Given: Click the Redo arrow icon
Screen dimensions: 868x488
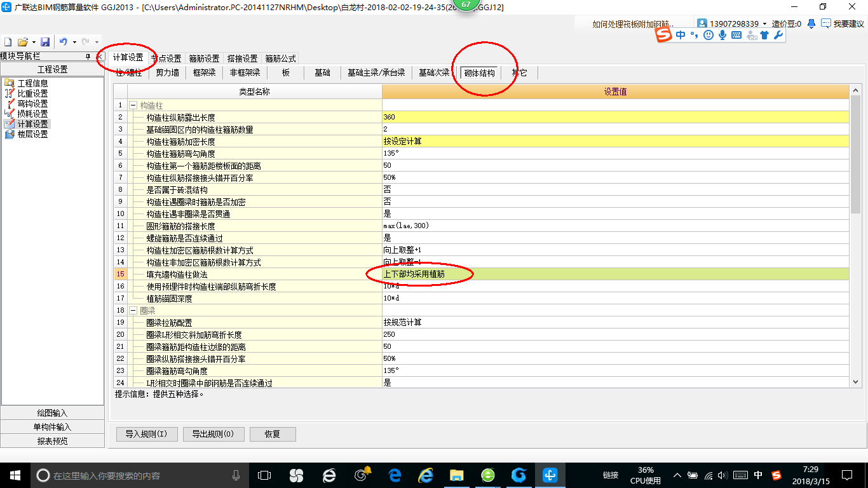Looking at the screenshot, I should point(86,42).
